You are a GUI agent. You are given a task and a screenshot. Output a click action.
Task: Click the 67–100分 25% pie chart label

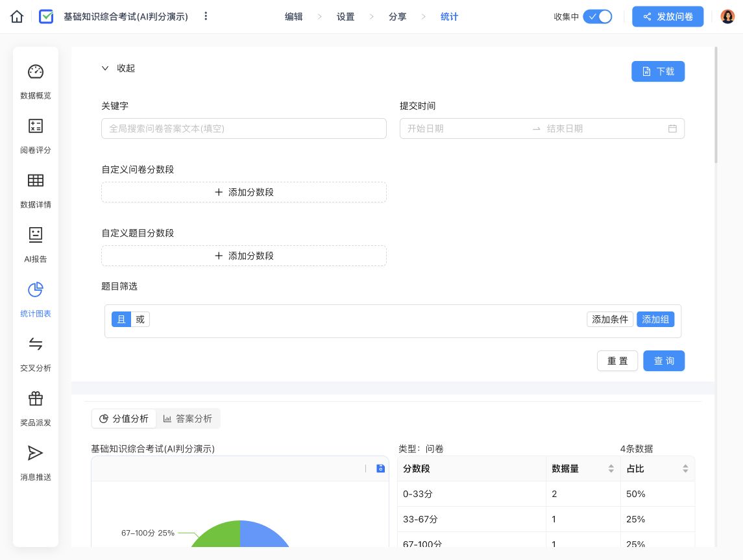point(148,533)
